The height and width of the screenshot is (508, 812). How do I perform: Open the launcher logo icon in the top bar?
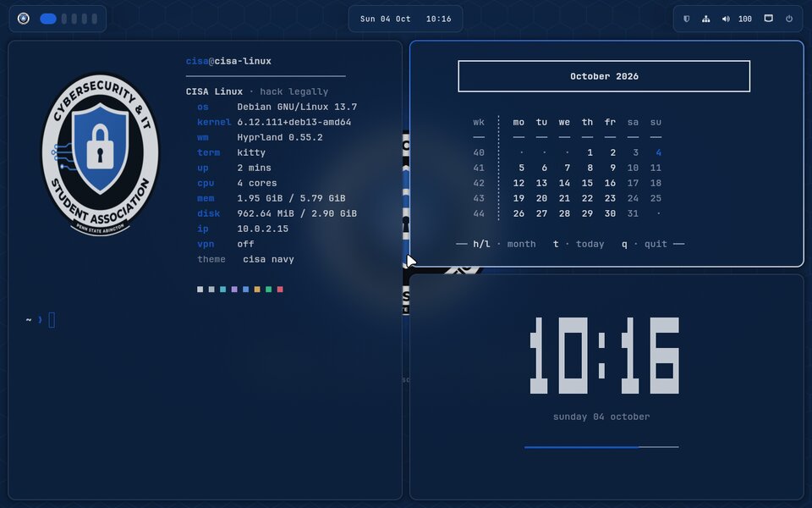point(24,19)
